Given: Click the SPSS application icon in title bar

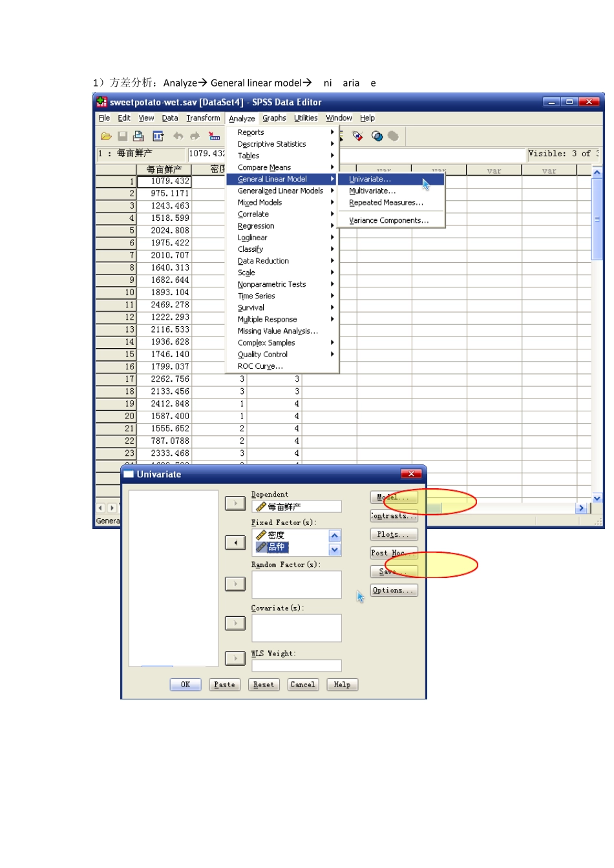Looking at the screenshot, I should [x=101, y=101].
